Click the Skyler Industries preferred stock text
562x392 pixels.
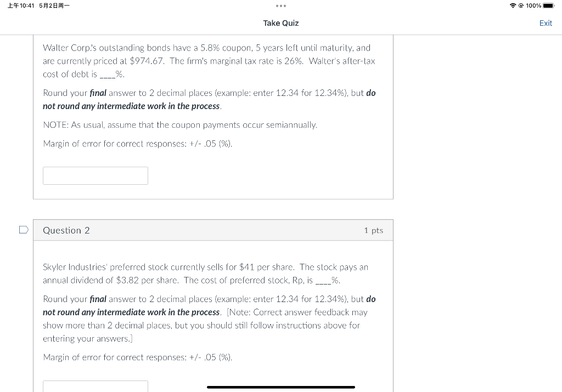pos(205,274)
